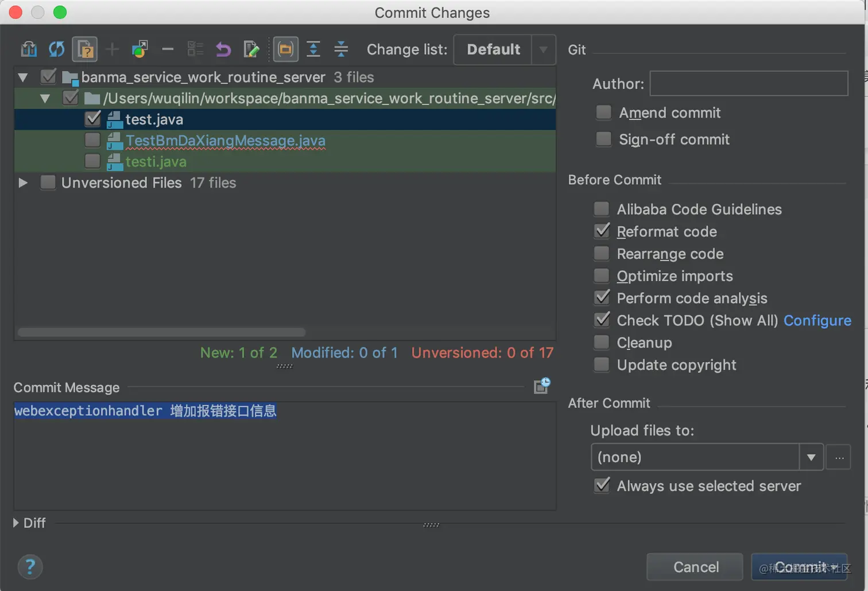Select the test.java file row
This screenshot has height=591, width=868.
(285, 119)
